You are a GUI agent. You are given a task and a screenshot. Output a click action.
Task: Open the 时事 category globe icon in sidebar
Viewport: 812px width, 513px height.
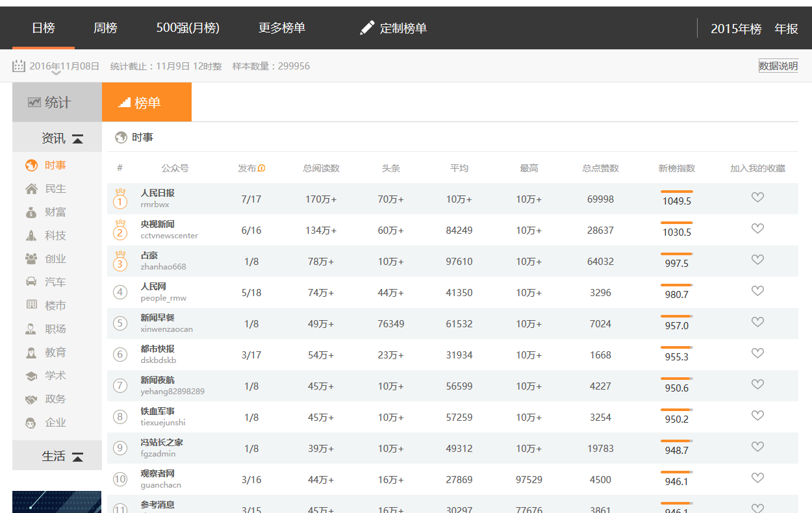coord(31,166)
